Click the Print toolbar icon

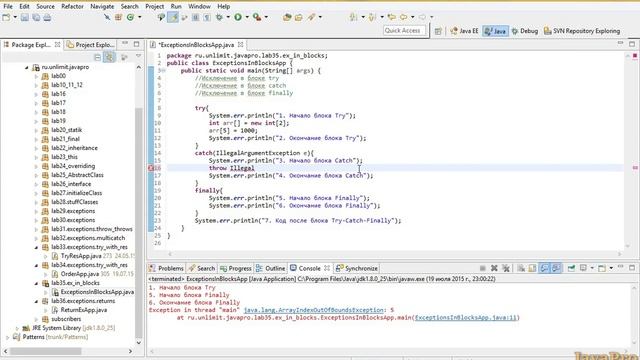pyautogui.click(x=47, y=17)
